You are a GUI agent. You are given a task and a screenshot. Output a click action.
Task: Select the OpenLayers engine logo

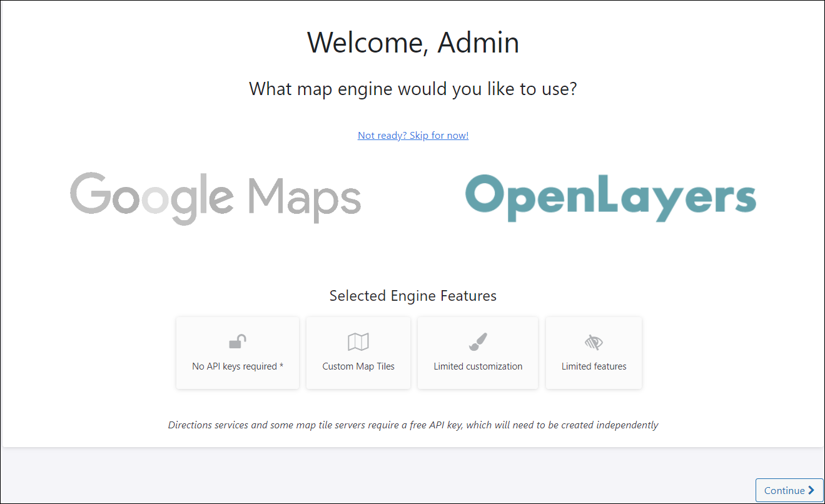(x=610, y=198)
